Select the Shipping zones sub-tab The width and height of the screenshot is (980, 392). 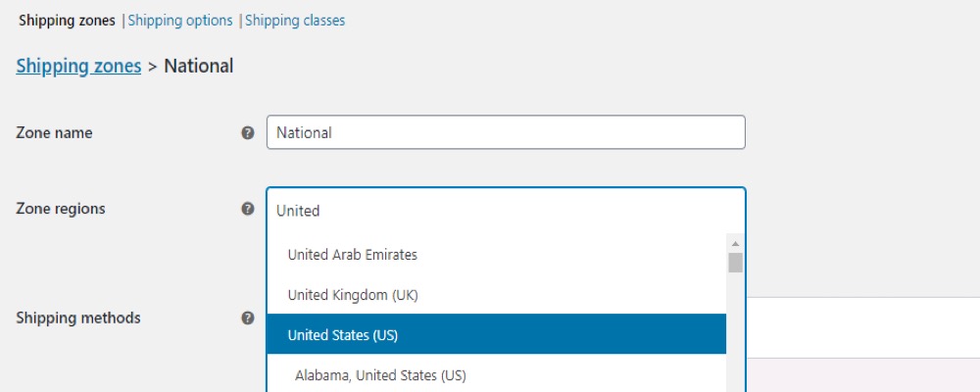pyautogui.click(x=67, y=21)
